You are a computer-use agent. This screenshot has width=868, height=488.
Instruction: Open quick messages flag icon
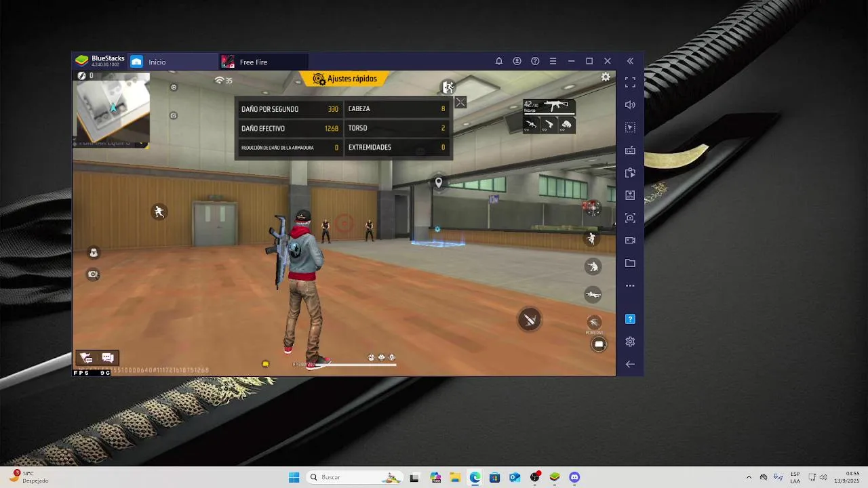coord(86,358)
